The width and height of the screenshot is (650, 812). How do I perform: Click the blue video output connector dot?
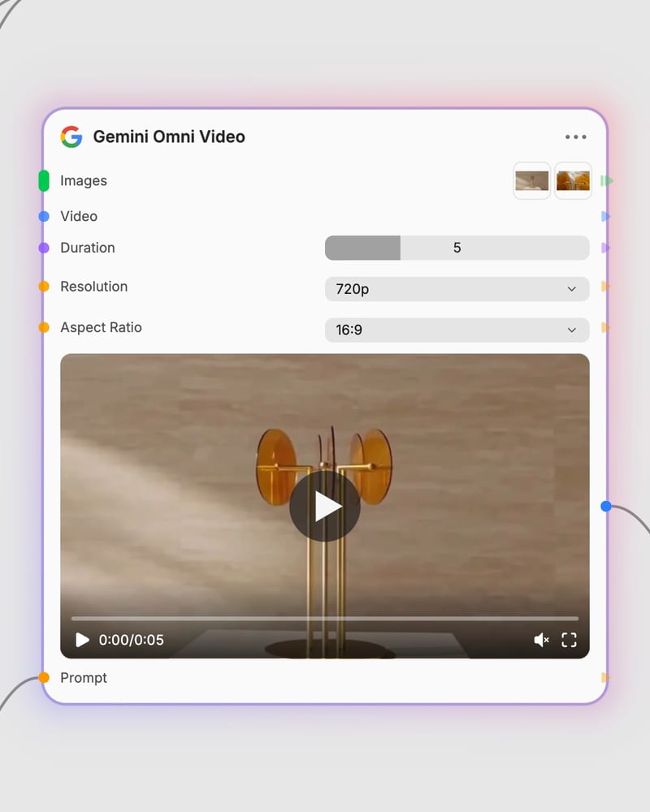(606, 506)
